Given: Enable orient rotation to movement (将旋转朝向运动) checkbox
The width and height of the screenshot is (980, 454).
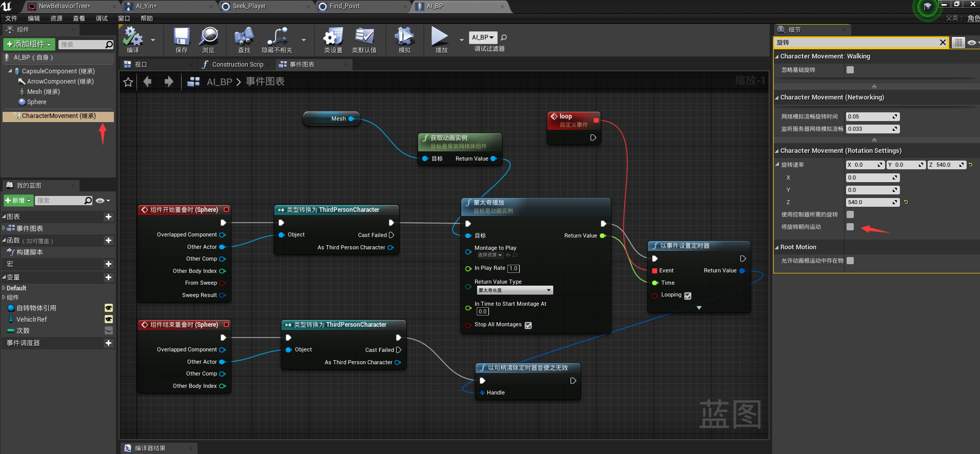Looking at the screenshot, I should [850, 227].
